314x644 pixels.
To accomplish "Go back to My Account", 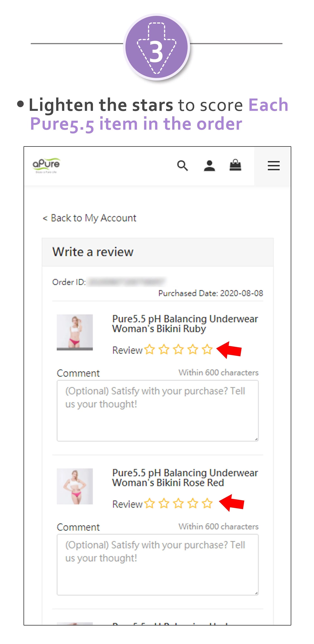I will click(90, 218).
